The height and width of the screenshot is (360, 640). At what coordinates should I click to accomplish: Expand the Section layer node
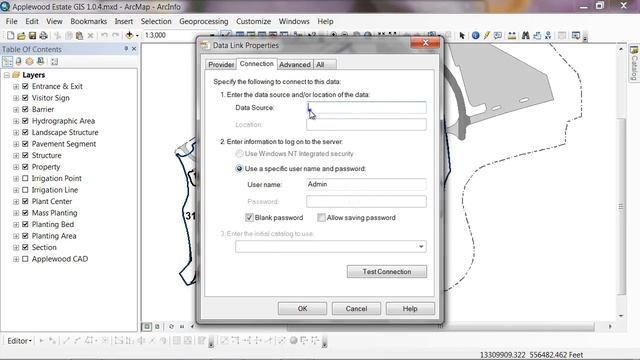16,247
